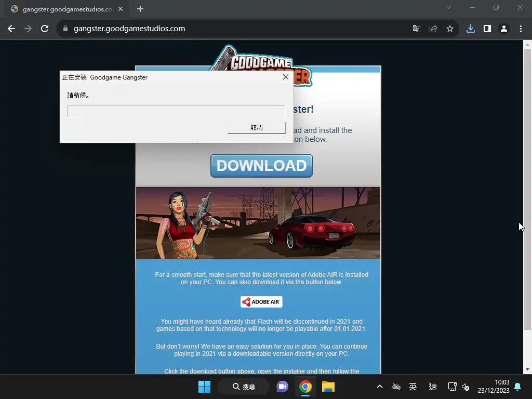The height and width of the screenshot is (399, 532).
Task: Share this page via share icon
Action: pos(433,29)
